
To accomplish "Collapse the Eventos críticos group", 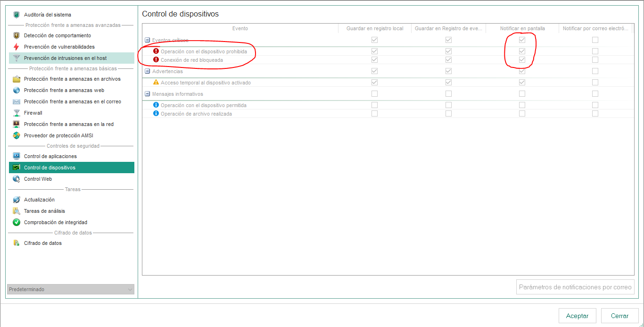I will click(x=147, y=40).
